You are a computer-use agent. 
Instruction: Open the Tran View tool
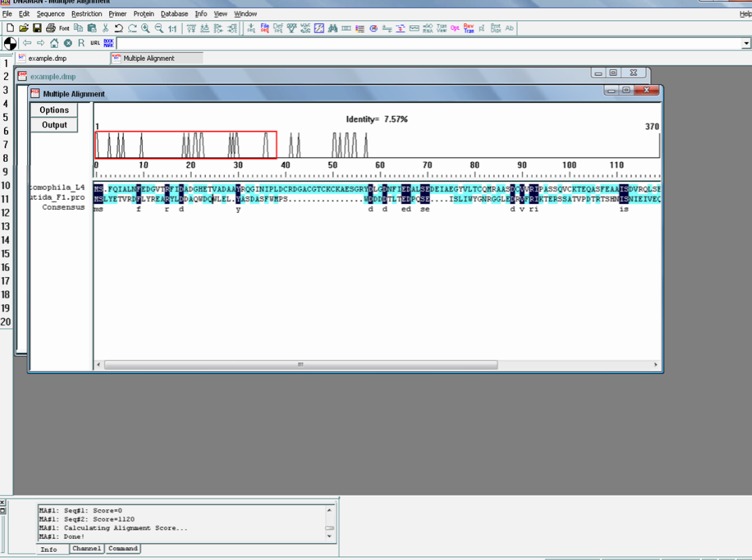coord(442,28)
